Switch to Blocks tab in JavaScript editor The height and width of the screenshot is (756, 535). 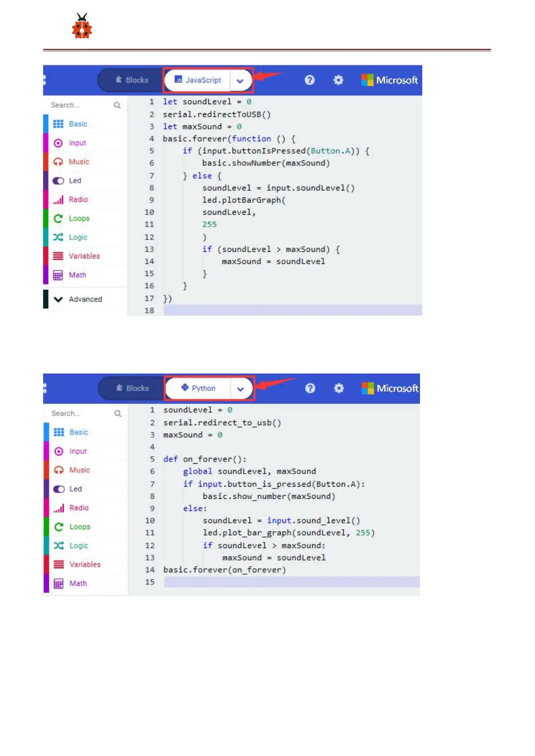132,80
